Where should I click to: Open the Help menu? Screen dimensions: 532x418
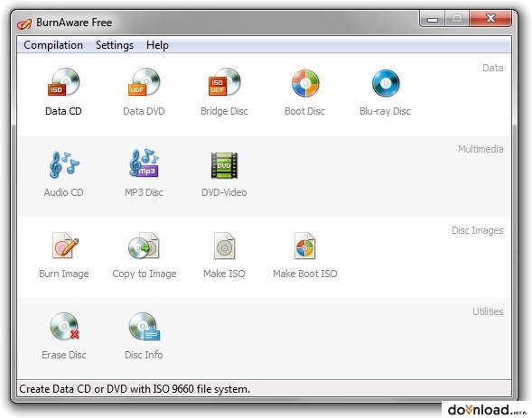(x=157, y=45)
